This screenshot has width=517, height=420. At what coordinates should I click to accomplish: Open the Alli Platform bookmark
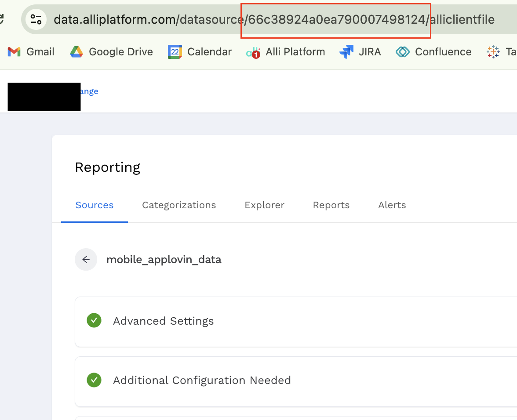(286, 52)
